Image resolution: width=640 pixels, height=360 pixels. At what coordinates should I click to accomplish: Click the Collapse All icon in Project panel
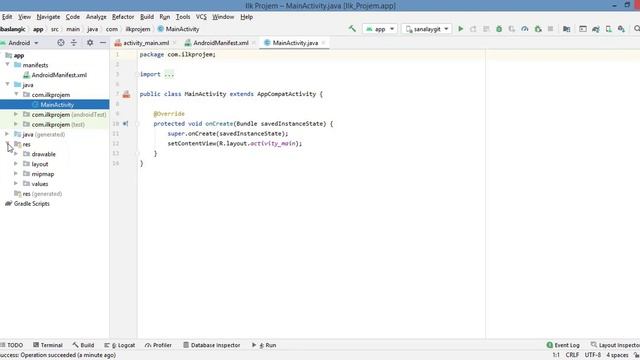point(73,42)
